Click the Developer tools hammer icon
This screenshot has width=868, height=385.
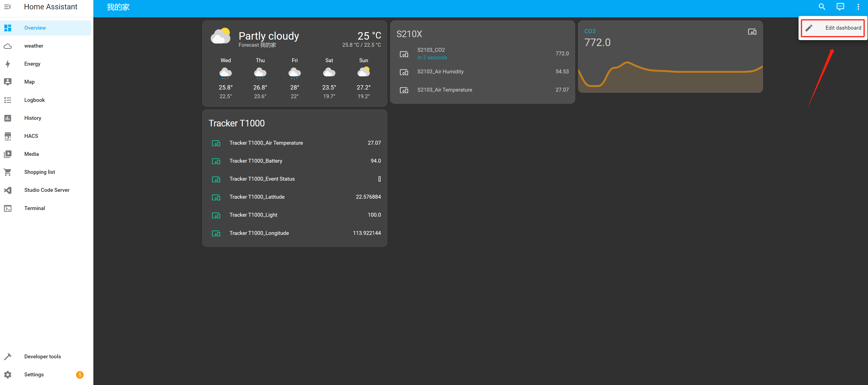[8, 357]
